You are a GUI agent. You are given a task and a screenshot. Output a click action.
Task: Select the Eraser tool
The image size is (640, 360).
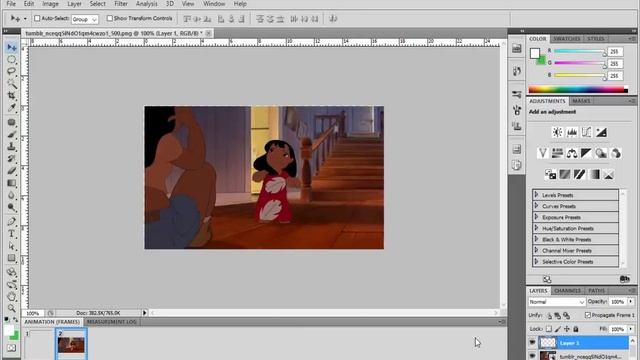pos(11,171)
